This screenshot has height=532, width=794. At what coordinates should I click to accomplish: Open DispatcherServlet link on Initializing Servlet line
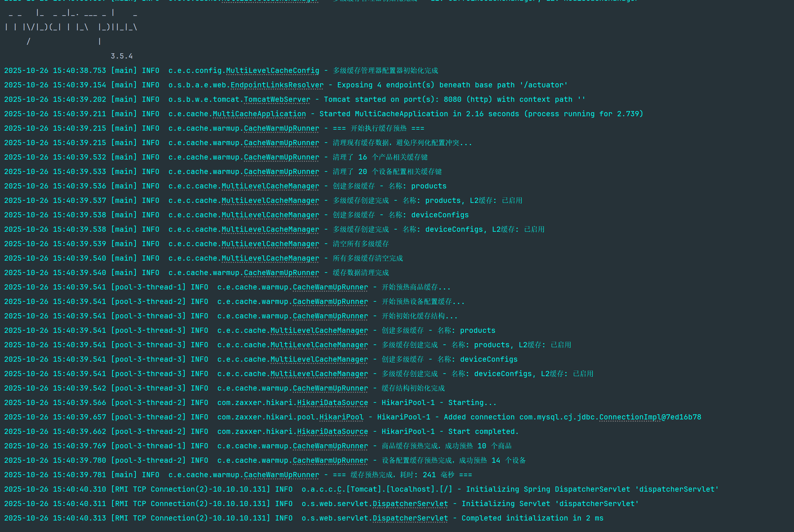tap(410, 504)
